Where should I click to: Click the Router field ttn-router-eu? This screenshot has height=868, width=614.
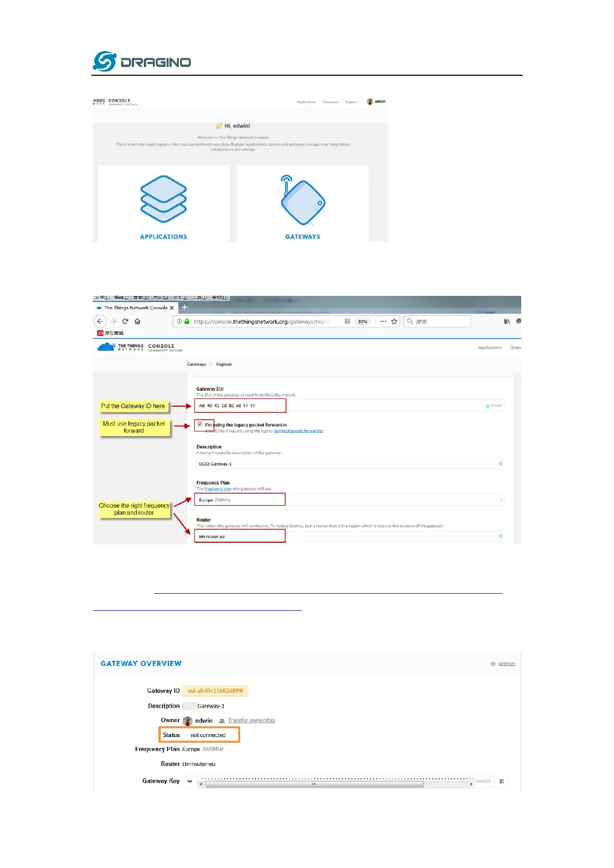point(350,536)
